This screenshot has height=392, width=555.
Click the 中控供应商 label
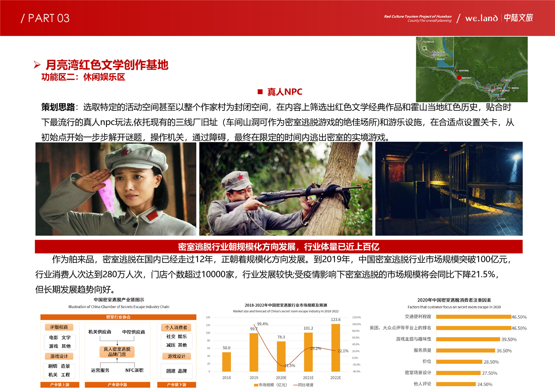(x=134, y=332)
